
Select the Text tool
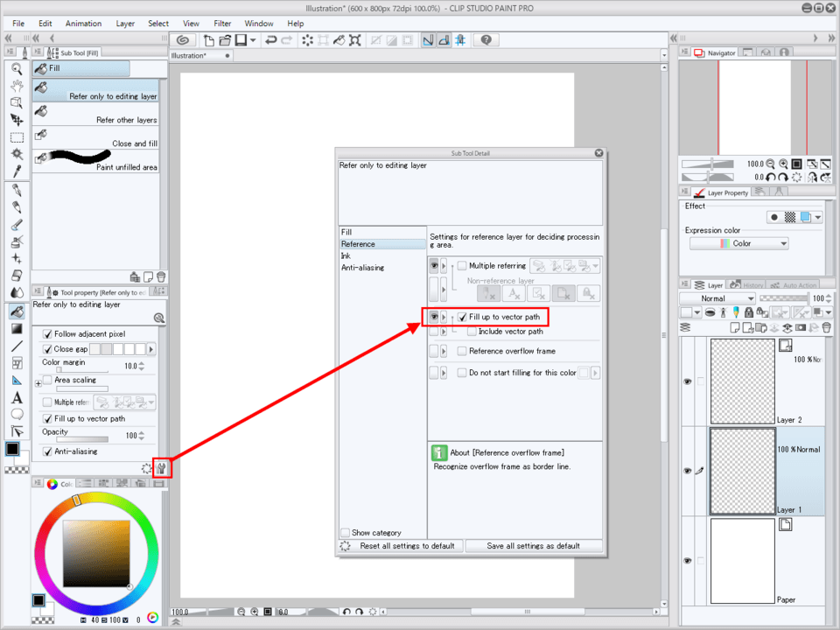[x=17, y=397]
